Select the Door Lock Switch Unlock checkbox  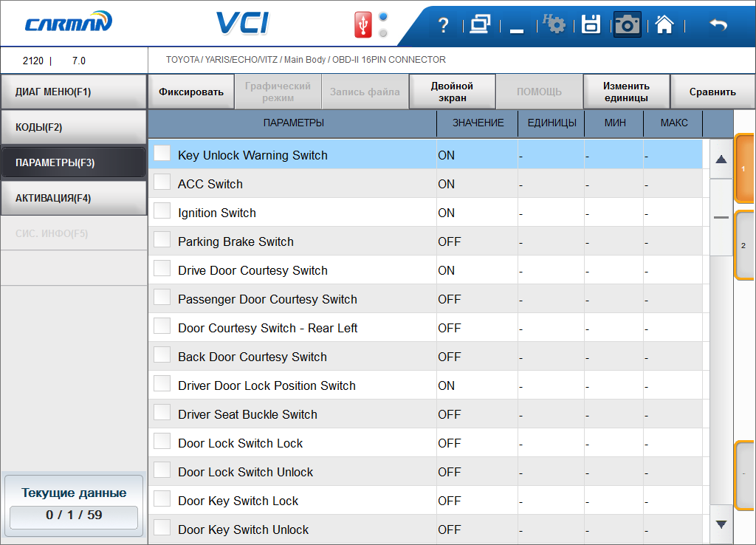coord(162,470)
